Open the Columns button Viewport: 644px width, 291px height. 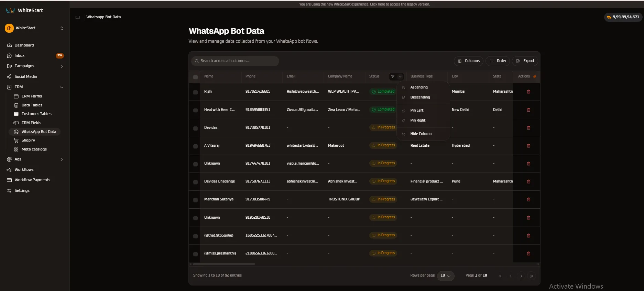(x=469, y=61)
